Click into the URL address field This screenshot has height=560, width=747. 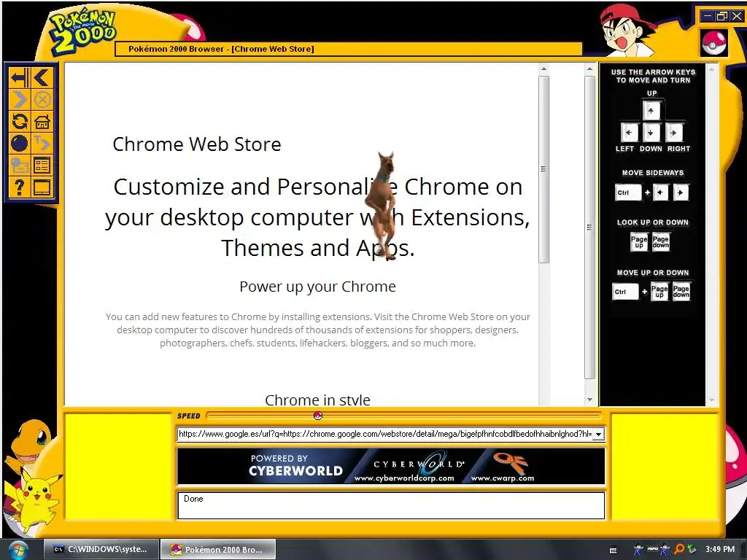click(x=385, y=434)
